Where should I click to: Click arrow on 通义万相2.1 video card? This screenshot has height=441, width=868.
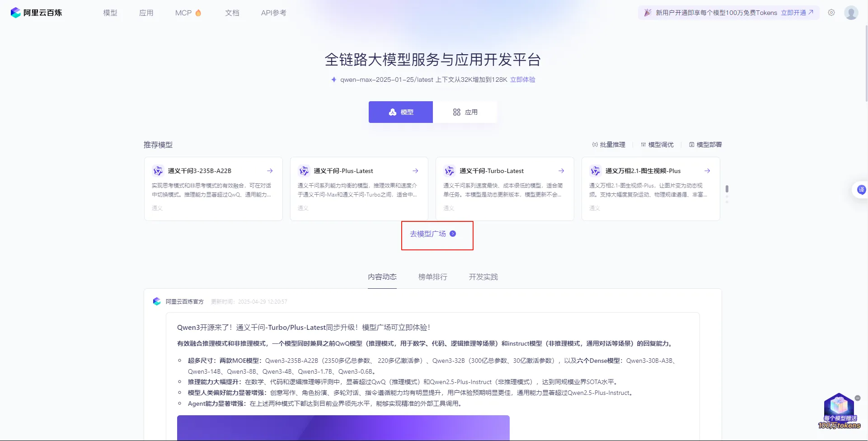(707, 171)
